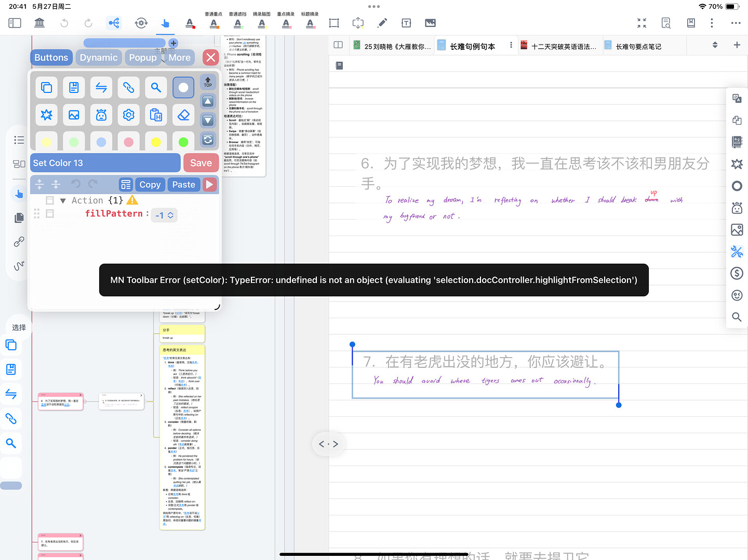The height and width of the screenshot is (560, 748).
Task: Open the fillPattern value stepper
Action: 164,215
